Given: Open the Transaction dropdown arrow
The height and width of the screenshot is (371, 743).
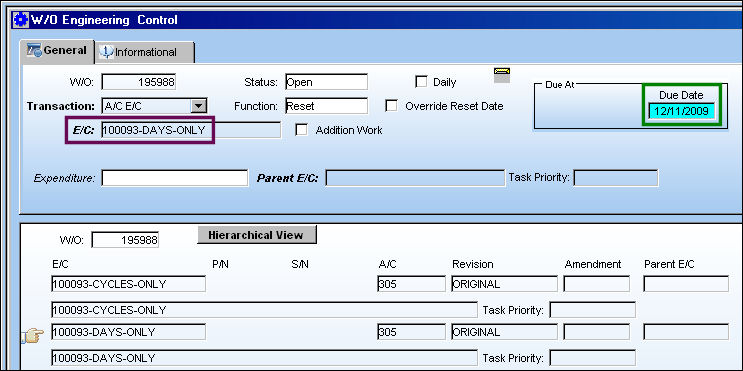Looking at the screenshot, I should [198, 106].
